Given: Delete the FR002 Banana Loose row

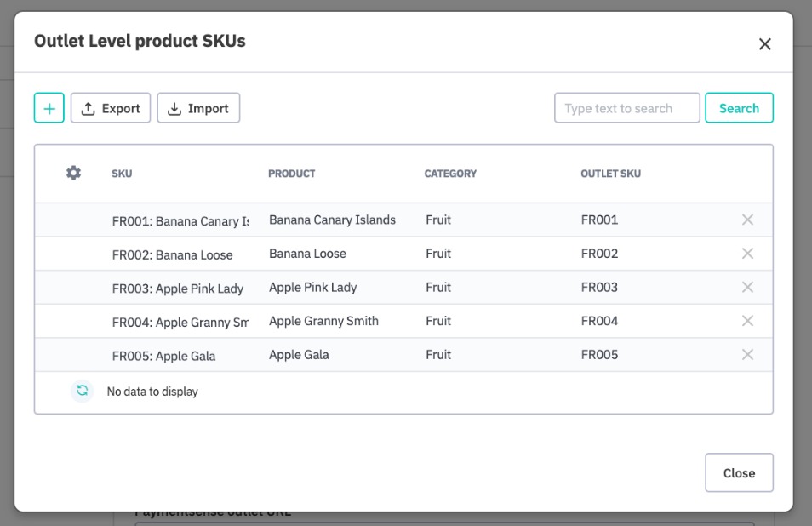Looking at the screenshot, I should click(747, 254).
